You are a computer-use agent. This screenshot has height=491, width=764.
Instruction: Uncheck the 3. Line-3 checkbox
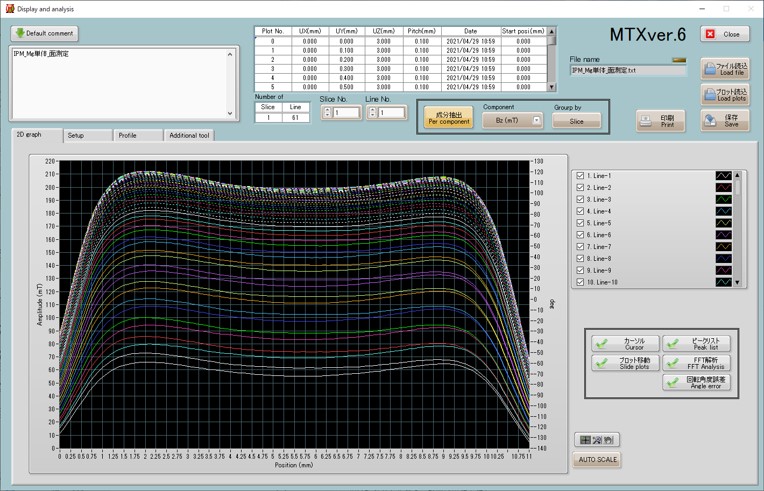(x=580, y=199)
